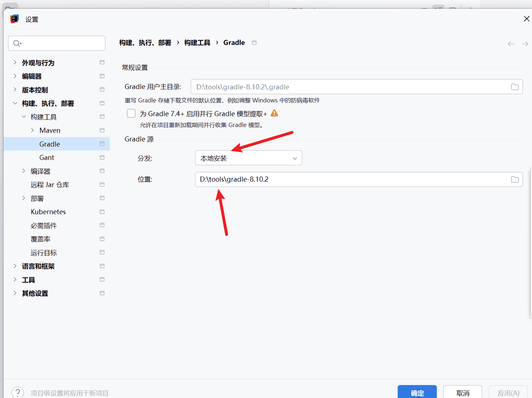Expand the Maven tree node
Viewport: 532px width, 398px height.
coord(33,130)
